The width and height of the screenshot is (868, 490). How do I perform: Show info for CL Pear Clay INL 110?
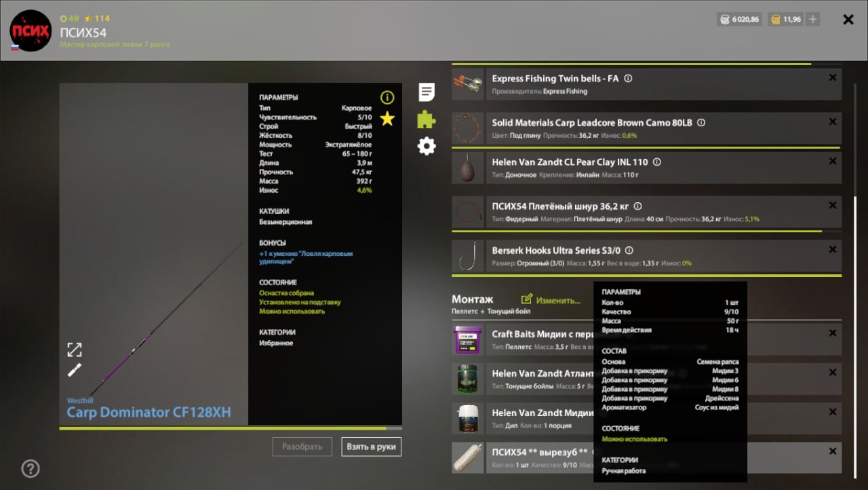coord(656,162)
